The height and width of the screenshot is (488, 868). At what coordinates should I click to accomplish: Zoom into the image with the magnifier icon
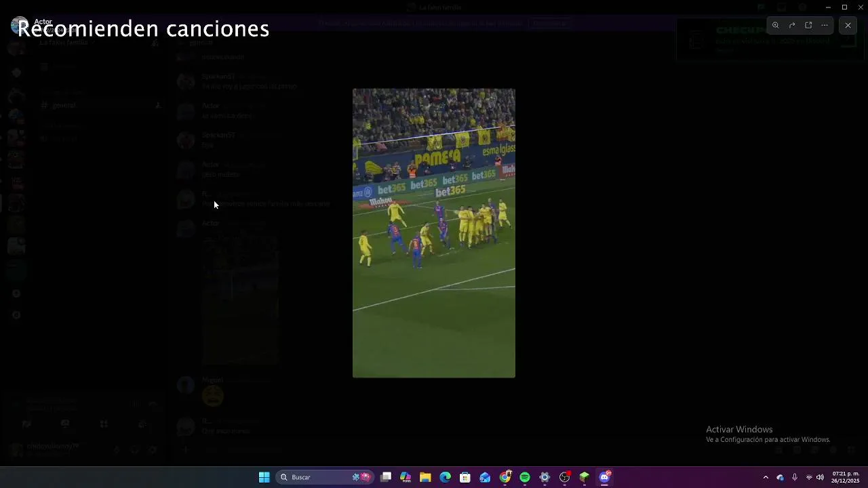(776, 25)
